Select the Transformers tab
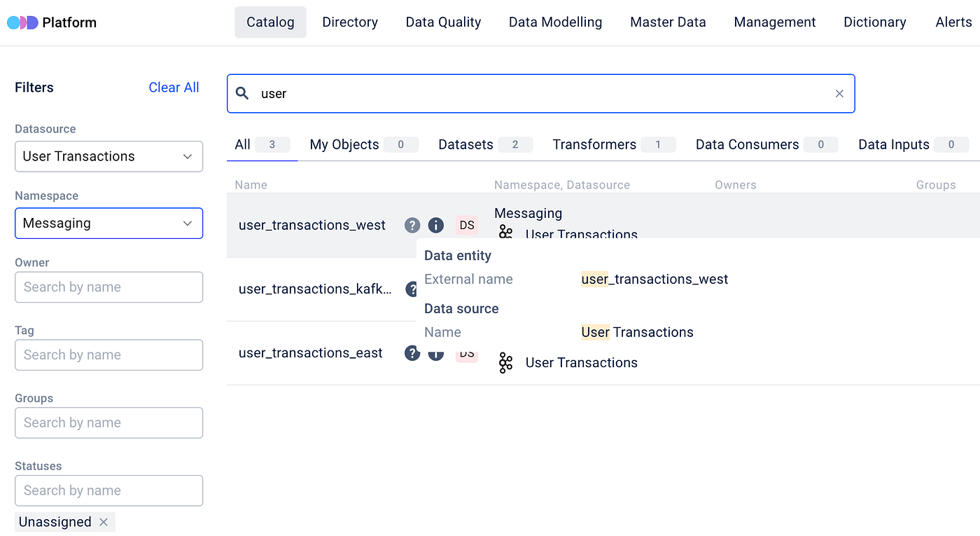The height and width of the screenshot is (536, 980). (x=594, y=144)
